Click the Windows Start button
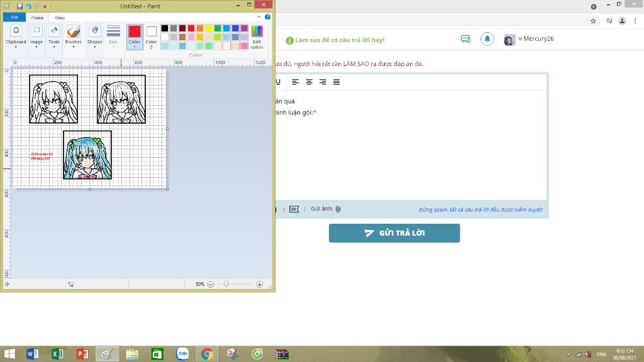The height and width of the screenshot is (362, 644). (9, 354)
